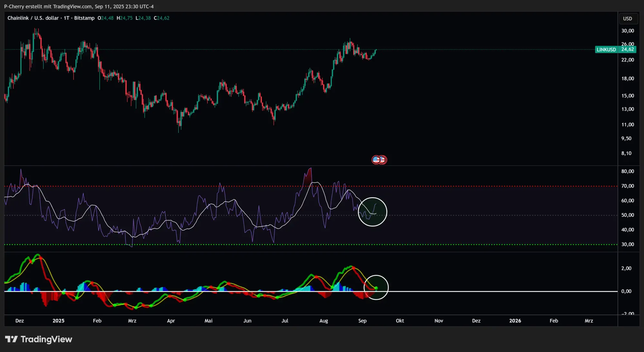Click the right US flag event icon
This screenshot has width=644, height=352.
point(383,160)
